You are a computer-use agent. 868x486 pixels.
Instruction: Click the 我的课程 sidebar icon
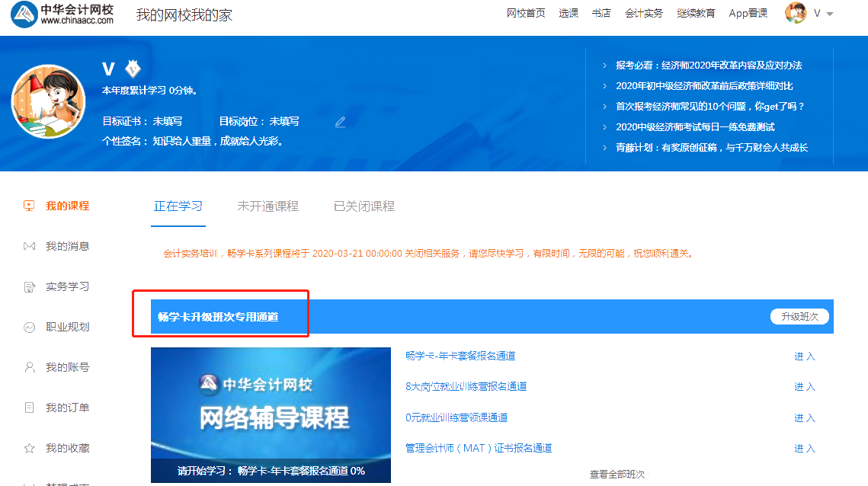click(29, 206)
